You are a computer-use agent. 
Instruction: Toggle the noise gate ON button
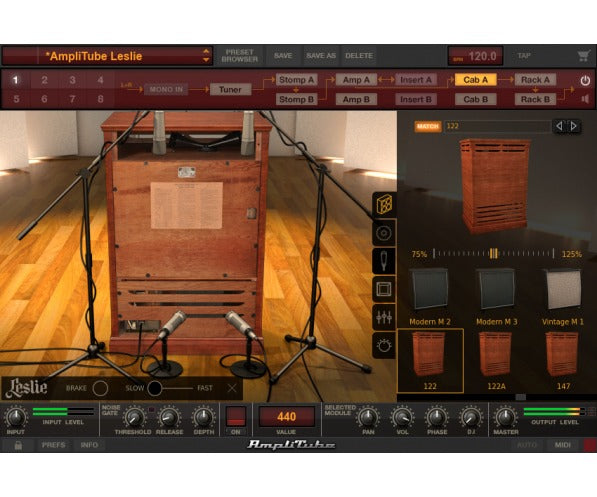coord(236,416)
